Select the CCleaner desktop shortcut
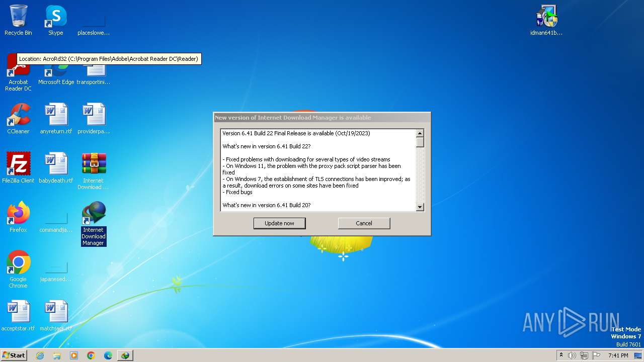 point(18,119)
